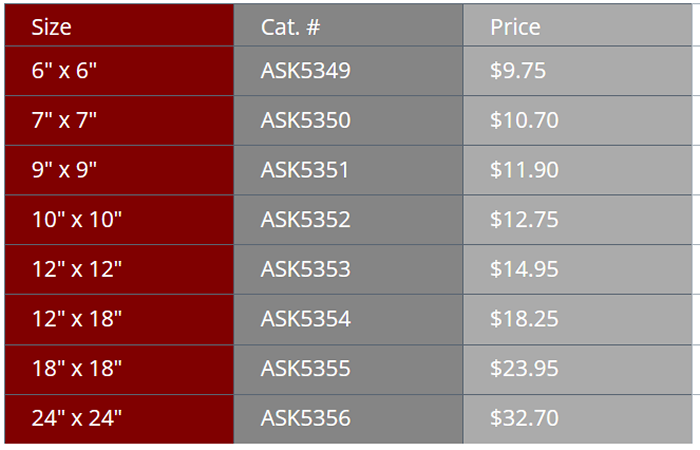
Task: Select the 7" x 7" size cell
Action: (64, 121)
